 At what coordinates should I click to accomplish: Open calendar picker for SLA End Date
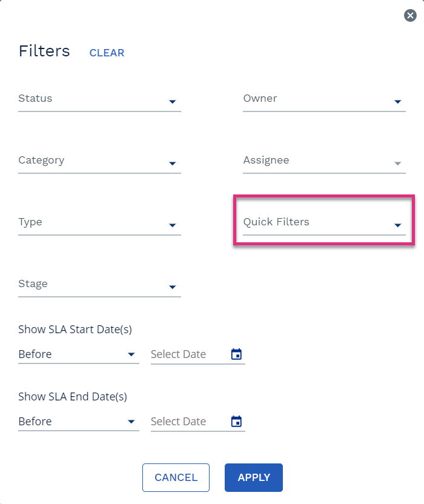point(236,421)
